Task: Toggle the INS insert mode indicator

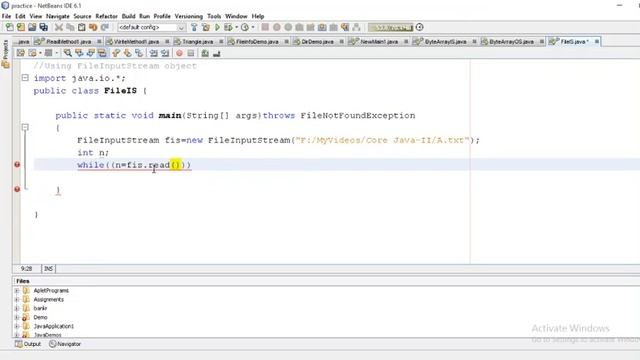Action: [x=48, y=269]
